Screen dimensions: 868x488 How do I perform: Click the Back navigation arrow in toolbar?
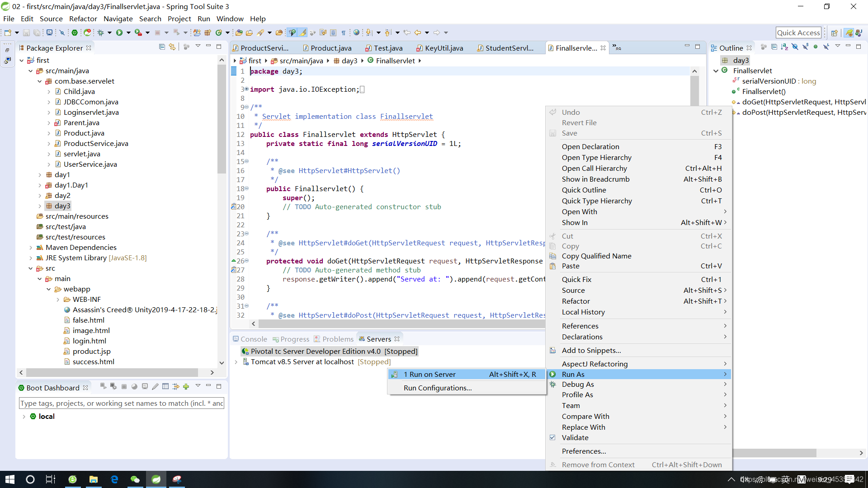coord(418,33)
